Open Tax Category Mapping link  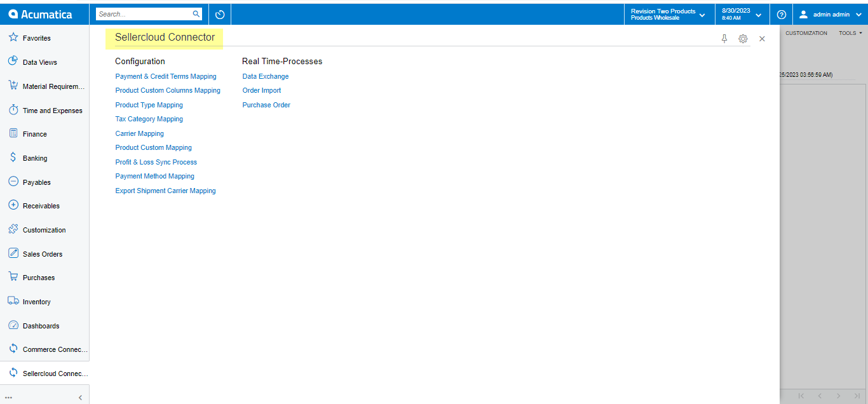pyautogui.click(x=149, y=119)
